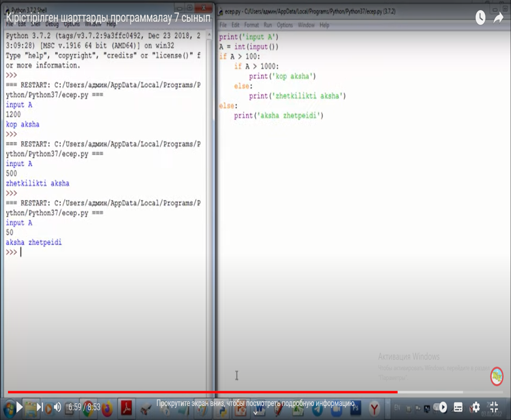511x420 pixels.
Task: Expand more info chevron below scroll hint
Action: [x=255, y=413]
